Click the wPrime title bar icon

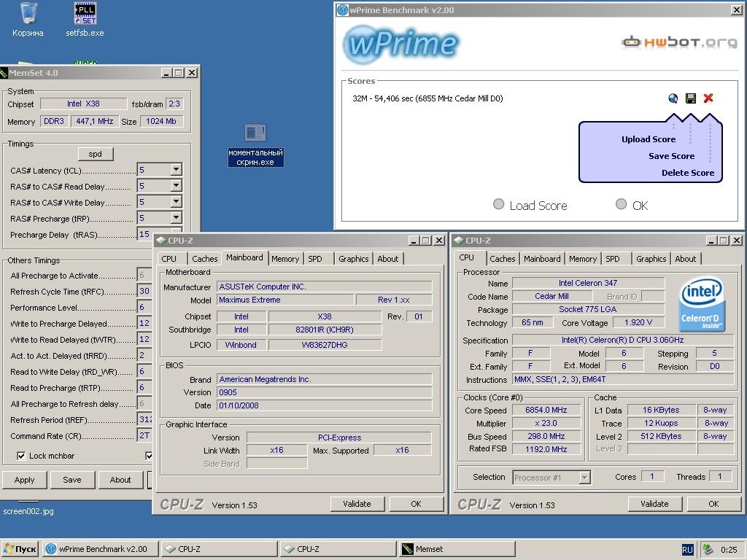pos(342,10)
